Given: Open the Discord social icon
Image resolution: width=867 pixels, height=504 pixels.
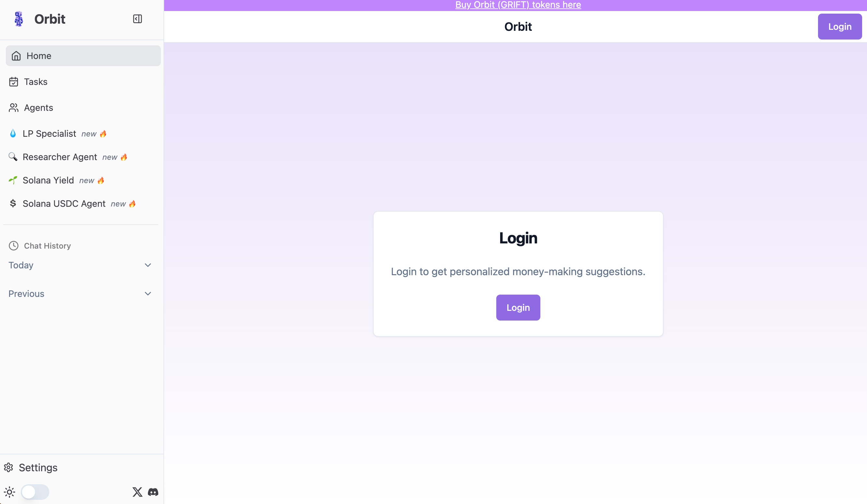Looking at the screenshot, I should tap(153, 492).
